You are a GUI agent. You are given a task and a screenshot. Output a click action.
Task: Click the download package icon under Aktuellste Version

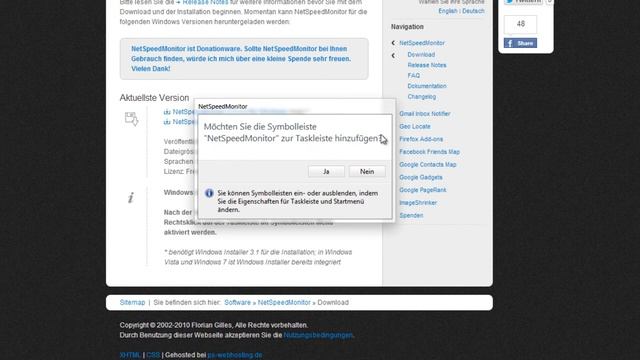(131, 119)
